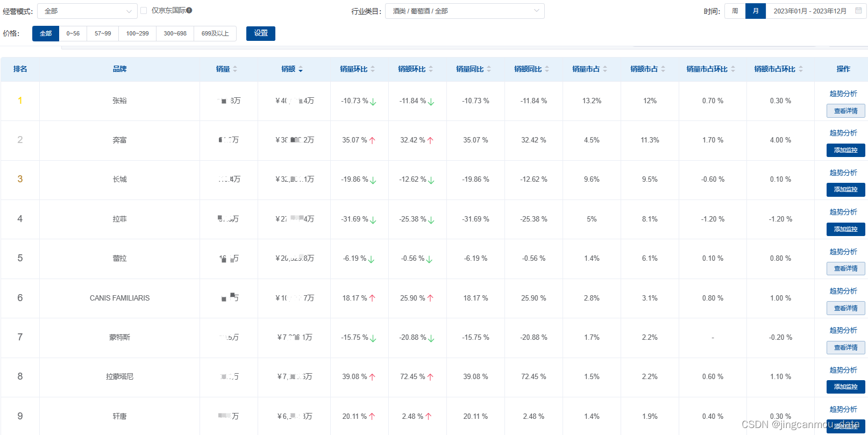Open 趋势分析 for 张裕
The width and height of the screenshot is (868, 435).
[x=843, y=94]
